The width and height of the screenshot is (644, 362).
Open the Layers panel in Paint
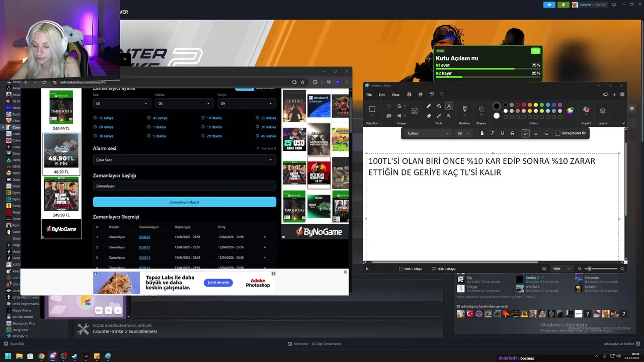tap(603, 111)
